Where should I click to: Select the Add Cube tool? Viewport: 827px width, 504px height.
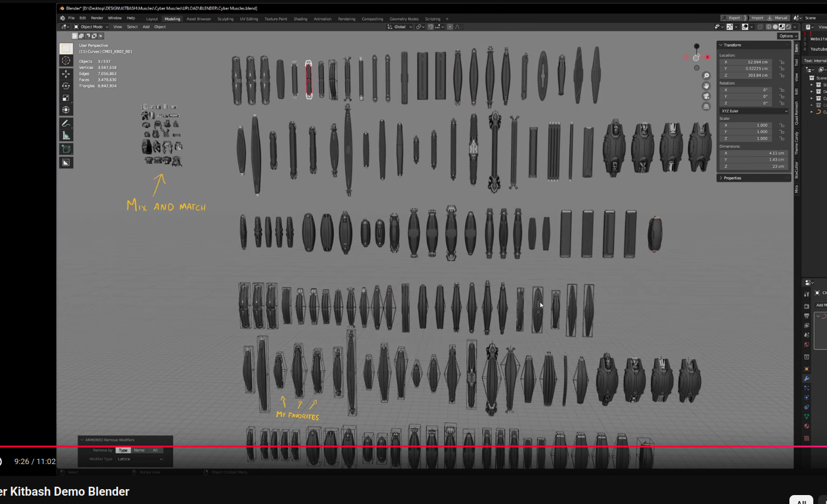pos(66,149)
